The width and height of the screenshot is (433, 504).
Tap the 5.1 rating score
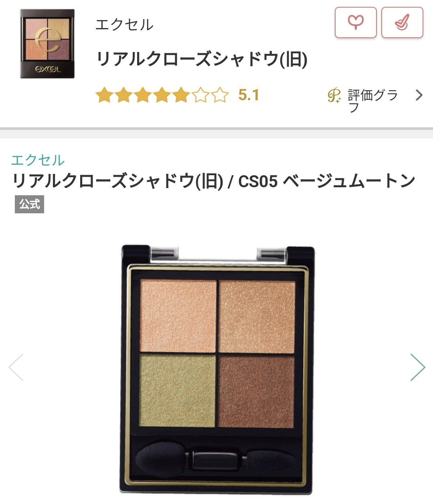(x=249, y=95)
